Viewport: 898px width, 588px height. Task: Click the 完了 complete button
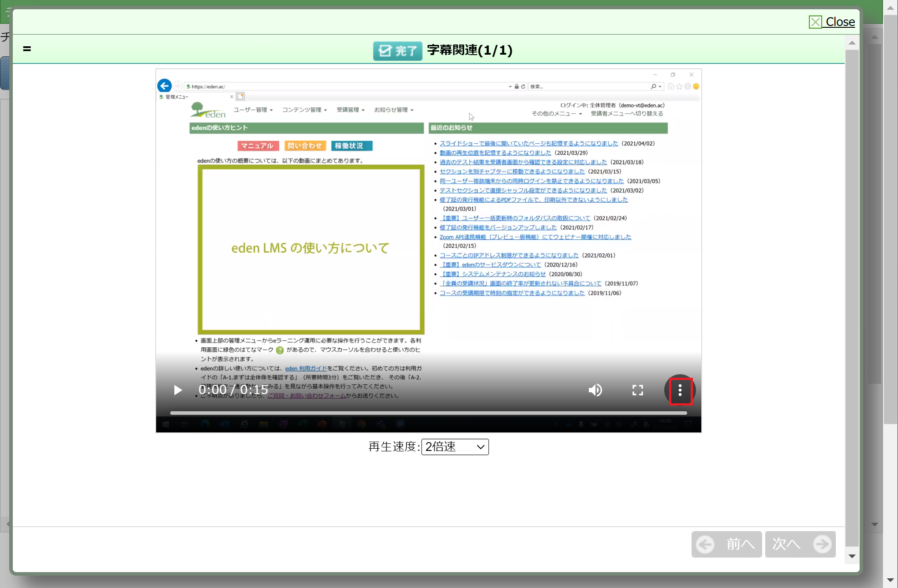[x=397, y=51]
